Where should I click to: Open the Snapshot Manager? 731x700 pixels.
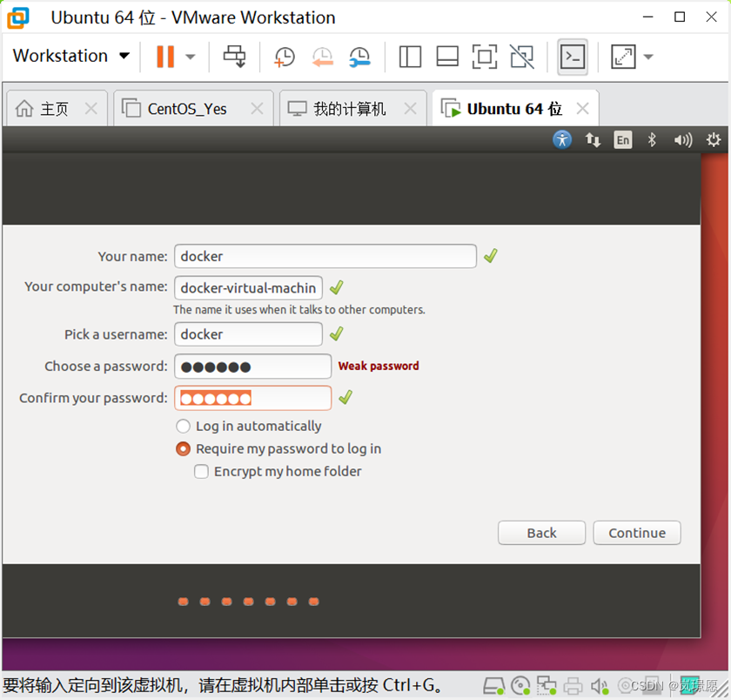[x=359, y=56]
